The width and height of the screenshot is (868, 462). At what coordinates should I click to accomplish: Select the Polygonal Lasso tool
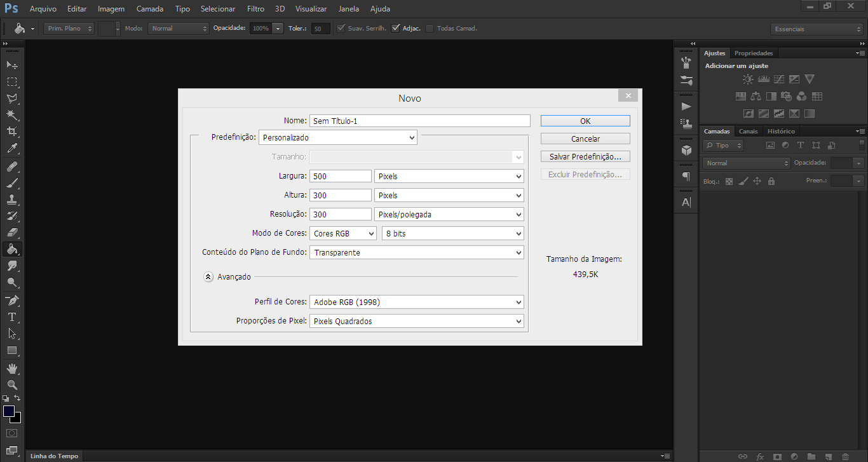12,99
